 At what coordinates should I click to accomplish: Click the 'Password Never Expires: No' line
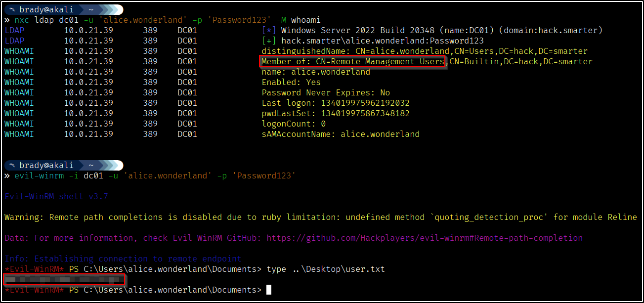[325, 93]
